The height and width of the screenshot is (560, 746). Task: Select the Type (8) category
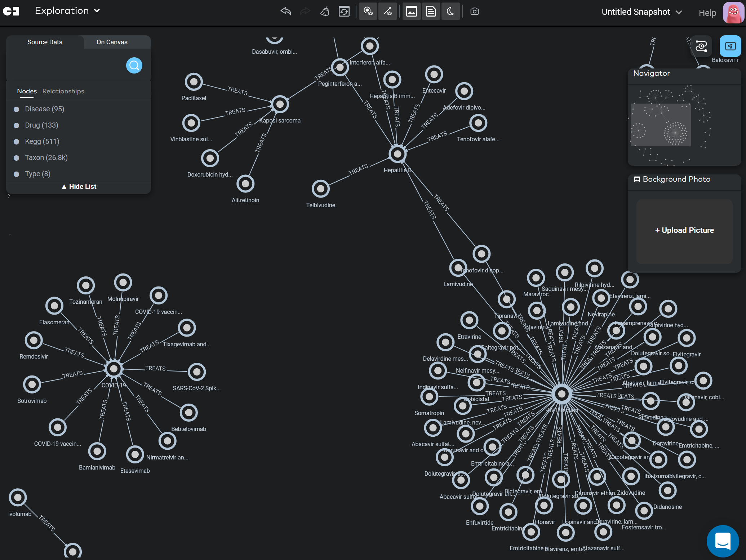[x=38, y=174]
